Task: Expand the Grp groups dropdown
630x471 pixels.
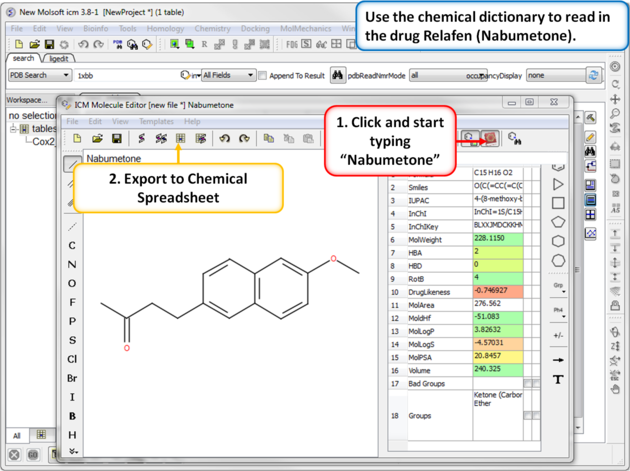Action: click(x=558, y=288)
